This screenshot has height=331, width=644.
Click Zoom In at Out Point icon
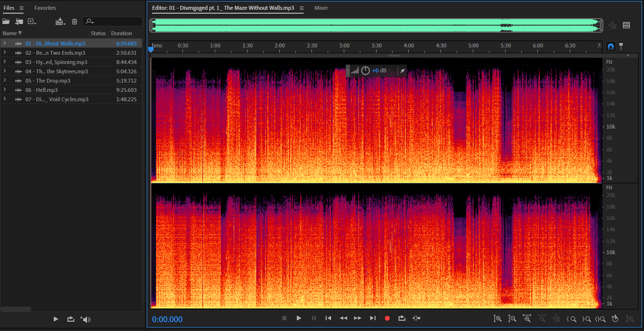click(586, 318)
